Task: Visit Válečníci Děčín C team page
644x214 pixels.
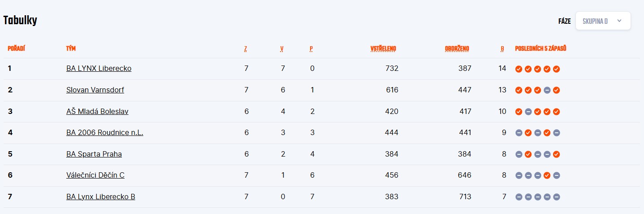Action: pos(95,175)
